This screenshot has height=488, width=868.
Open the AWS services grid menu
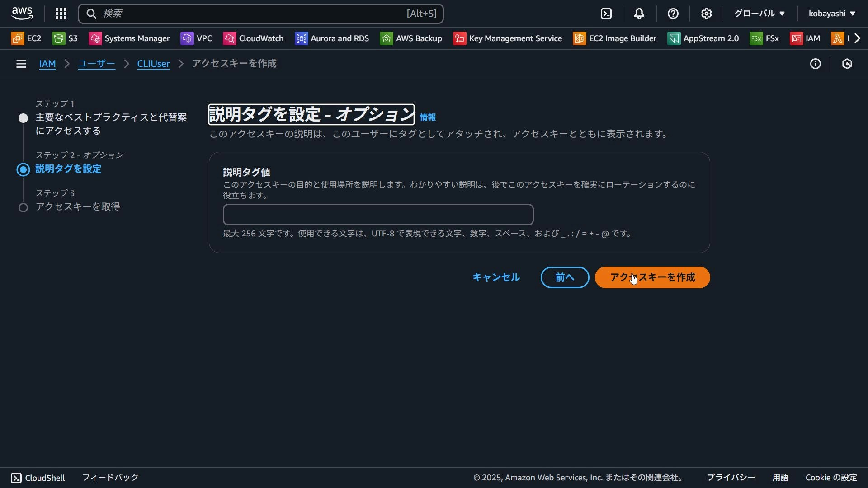click(61, 14)
